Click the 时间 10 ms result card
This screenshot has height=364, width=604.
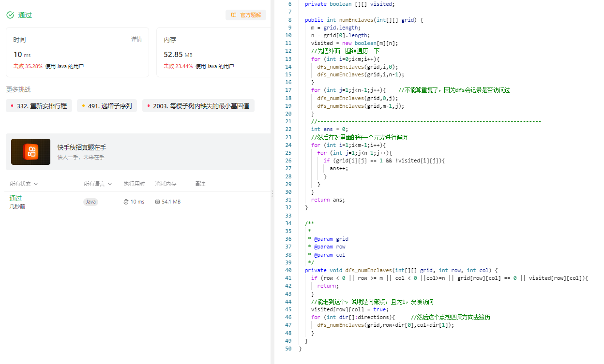[77, 52]
